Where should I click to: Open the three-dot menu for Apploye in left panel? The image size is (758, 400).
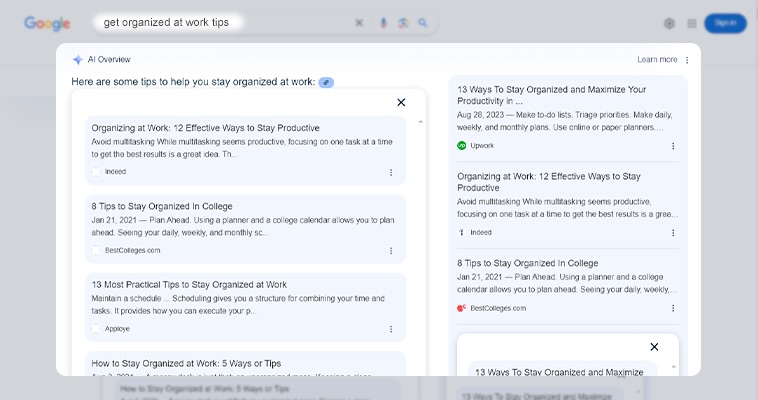391,328
